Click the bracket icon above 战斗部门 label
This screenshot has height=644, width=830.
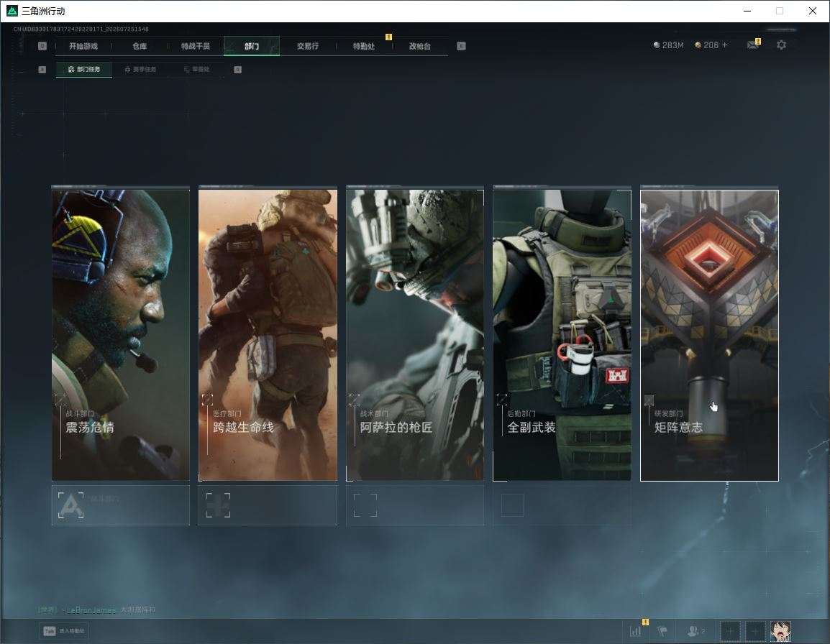click(x=60, y=400)
